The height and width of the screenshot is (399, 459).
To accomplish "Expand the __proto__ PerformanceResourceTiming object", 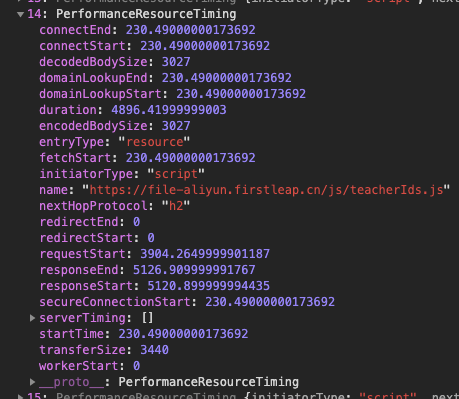I will tap(32, 382).
